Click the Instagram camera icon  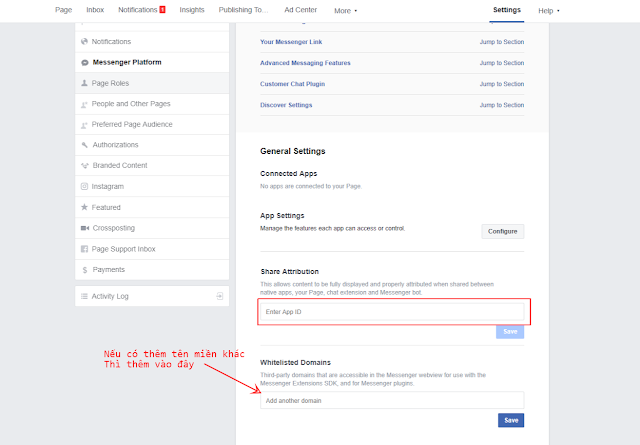tap(84, 187)
